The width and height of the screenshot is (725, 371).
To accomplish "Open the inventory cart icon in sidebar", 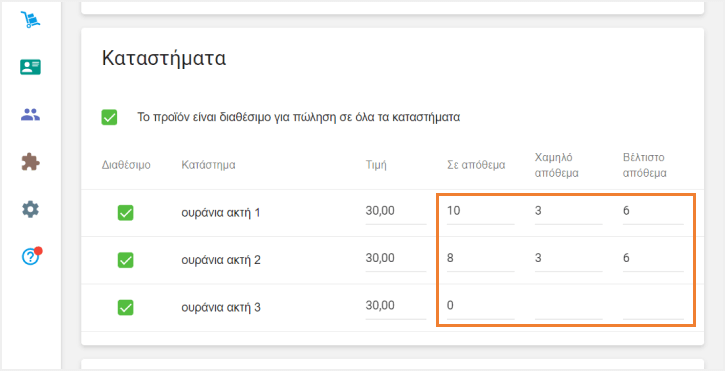I will pyautogui.click(x=31, y=19).
